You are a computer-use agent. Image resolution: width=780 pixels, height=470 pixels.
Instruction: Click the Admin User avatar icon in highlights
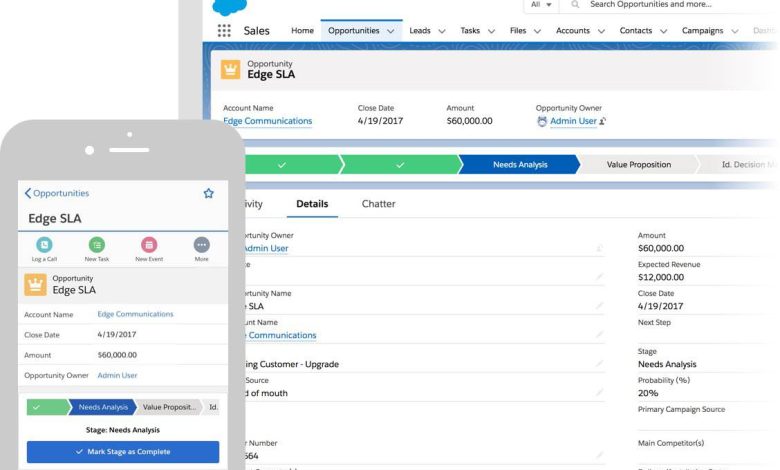pyautogui.click(x=542, y=121)
